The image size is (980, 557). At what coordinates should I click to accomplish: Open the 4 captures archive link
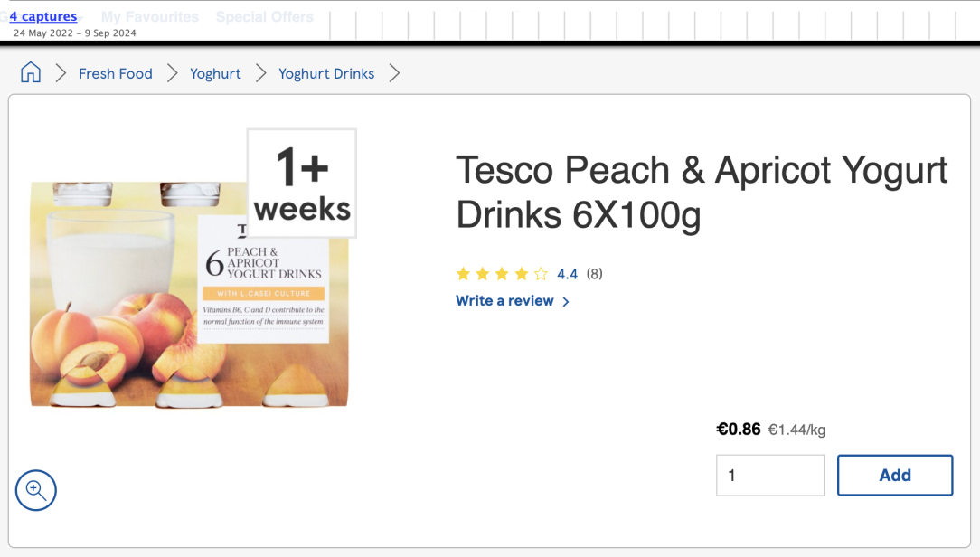(43, 16)
